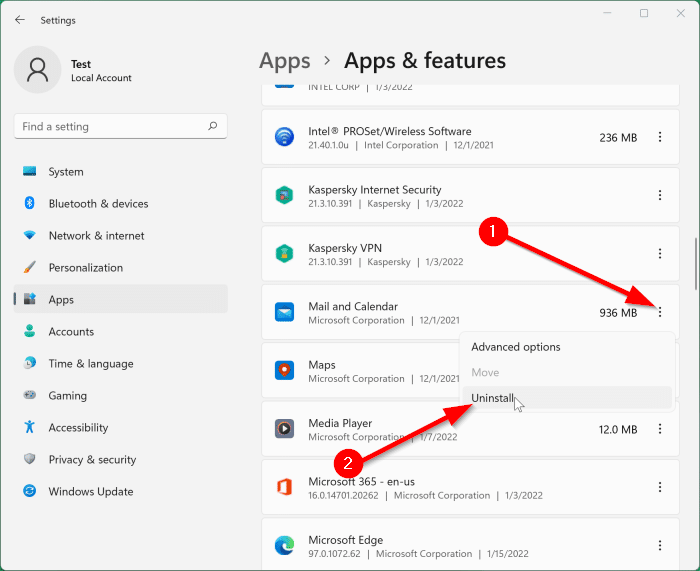Click the System monitor icon
The height and width of the screenshot is (571, 700).
pyautogui.click(x=29, y=171)
